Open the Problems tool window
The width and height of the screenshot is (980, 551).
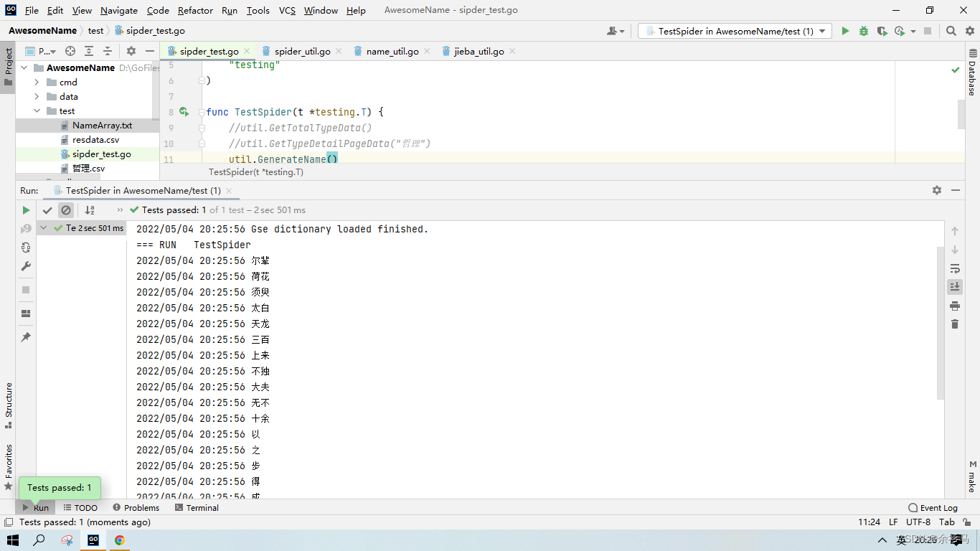136,507
